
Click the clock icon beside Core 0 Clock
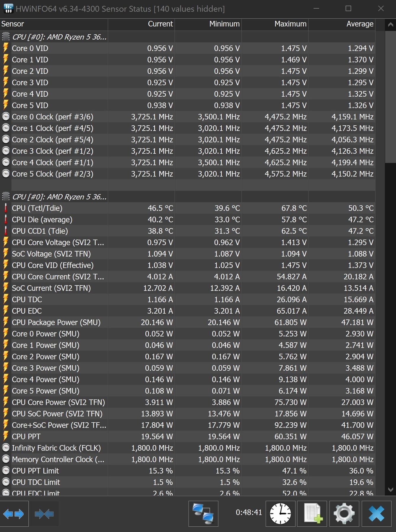6,117
